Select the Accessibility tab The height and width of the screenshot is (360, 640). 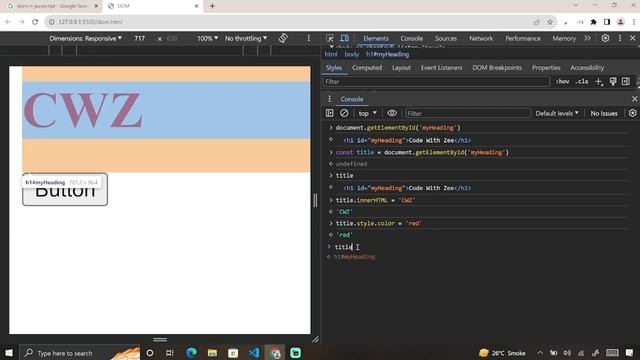pos(587,68)
